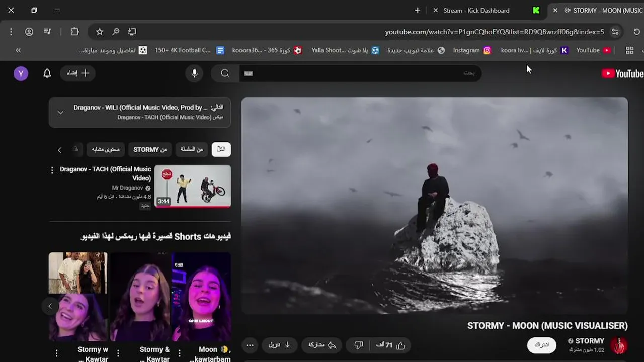Show the keyboard icon in search box
The image size is (644, 362).
[248, 73]
